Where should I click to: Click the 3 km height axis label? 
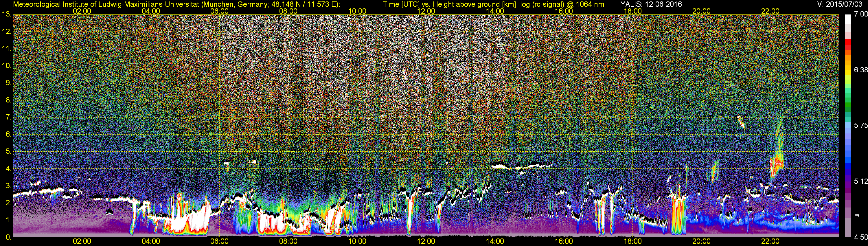coord(8,186)
